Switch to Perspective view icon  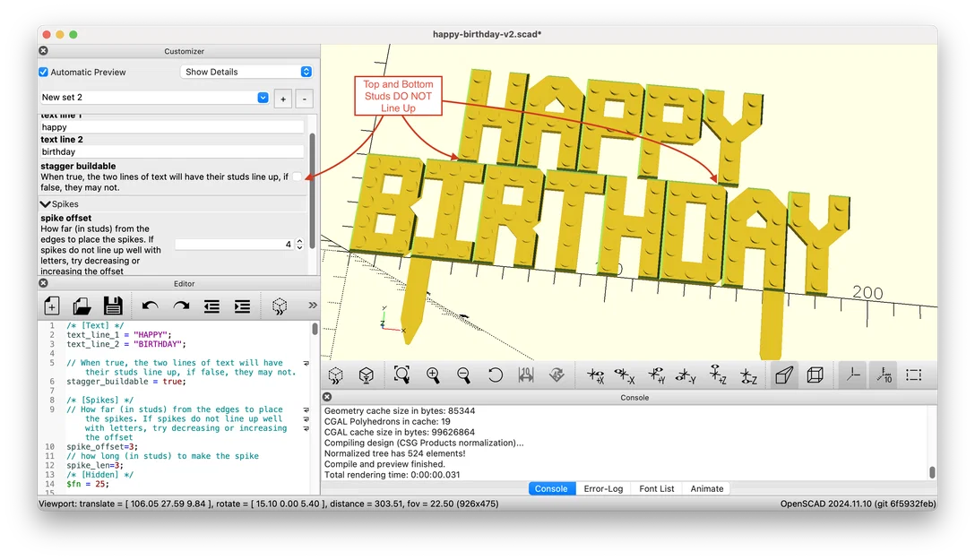tap(784, 375)
